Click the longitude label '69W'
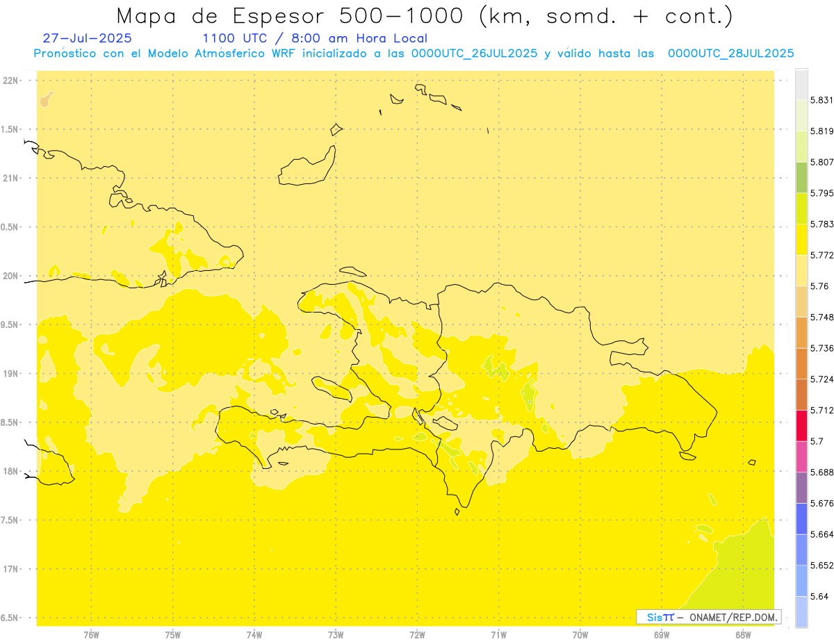 click(662, 635)
